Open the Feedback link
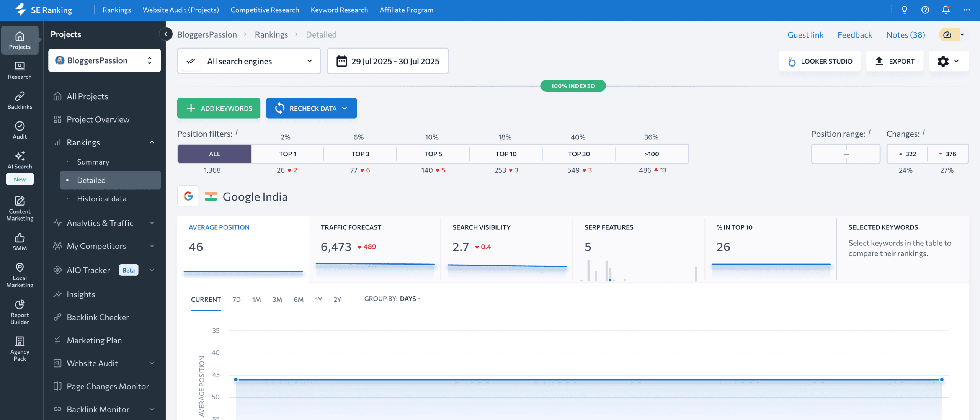This screenshot has height=420, width=980. [855, 35]
